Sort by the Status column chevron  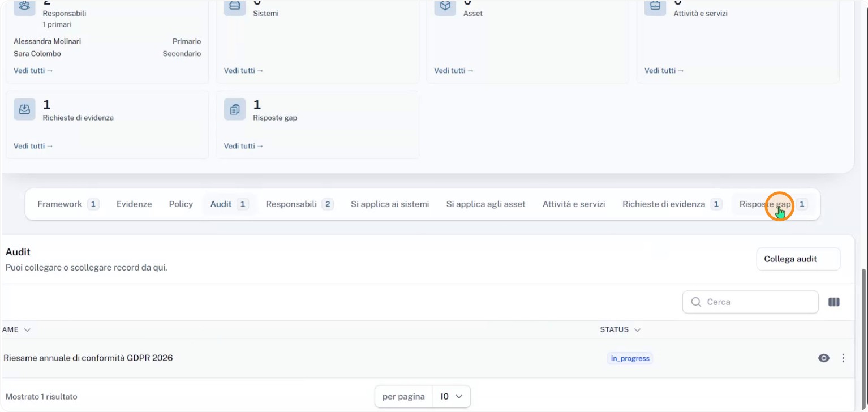(x=638, y=329)
